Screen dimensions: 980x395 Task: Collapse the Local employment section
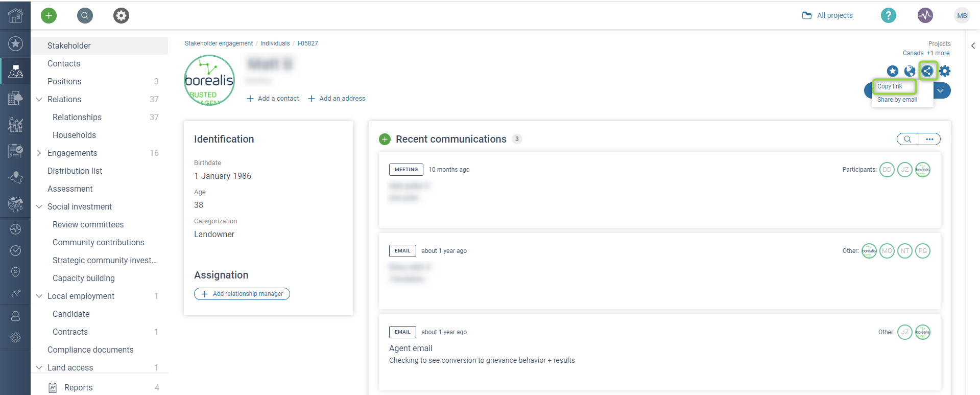[x=39, y=296]
